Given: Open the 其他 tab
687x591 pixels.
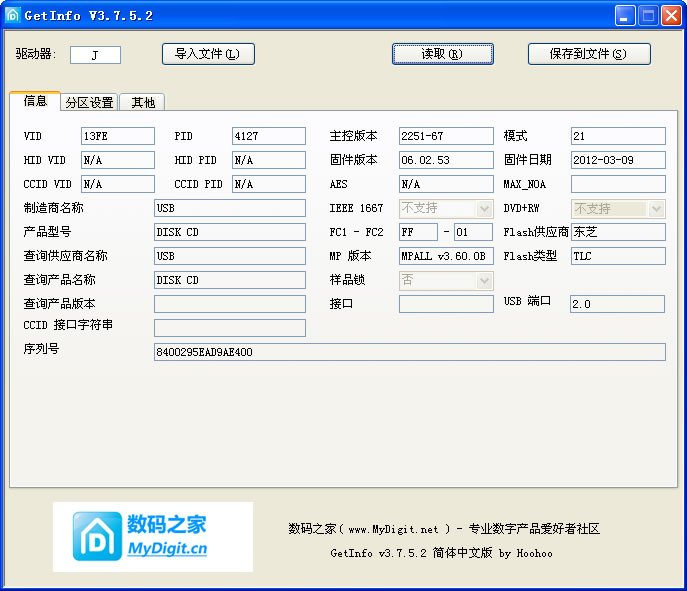Looking at the screenshot, I should tap(143, 102).
